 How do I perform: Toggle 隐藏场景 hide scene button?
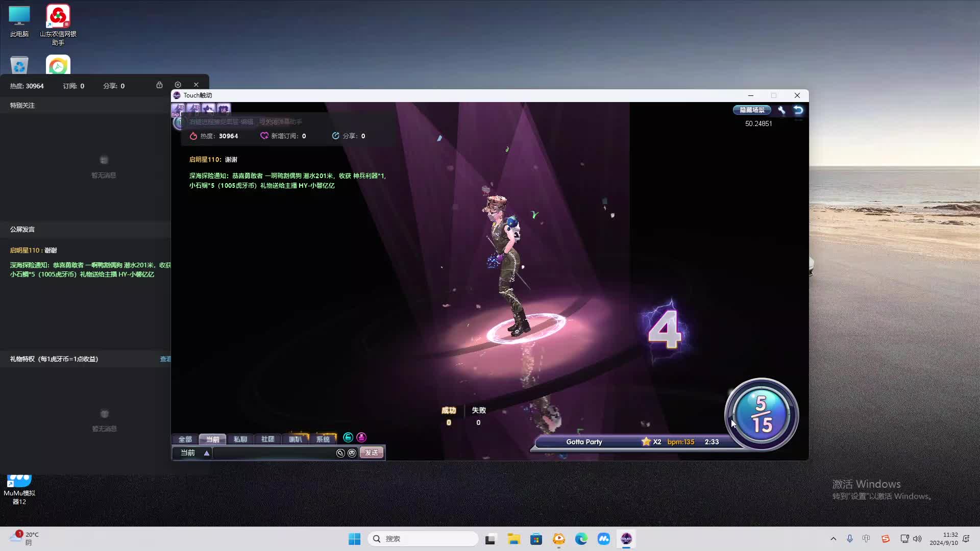click(x=752, y=110)
